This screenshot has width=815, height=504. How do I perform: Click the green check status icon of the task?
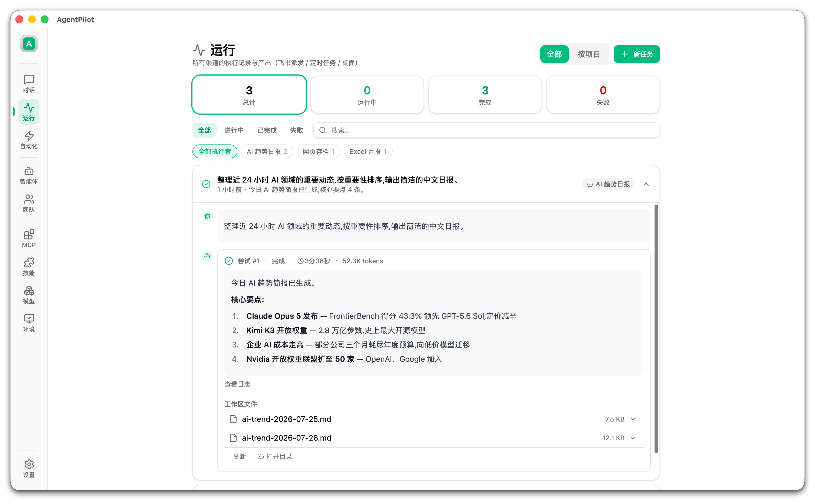coord(206,184)
